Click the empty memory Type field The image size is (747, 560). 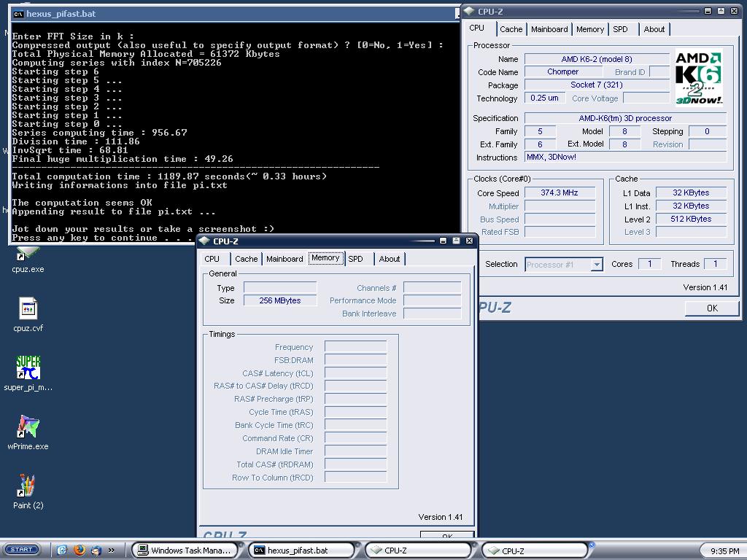(279, 287)
